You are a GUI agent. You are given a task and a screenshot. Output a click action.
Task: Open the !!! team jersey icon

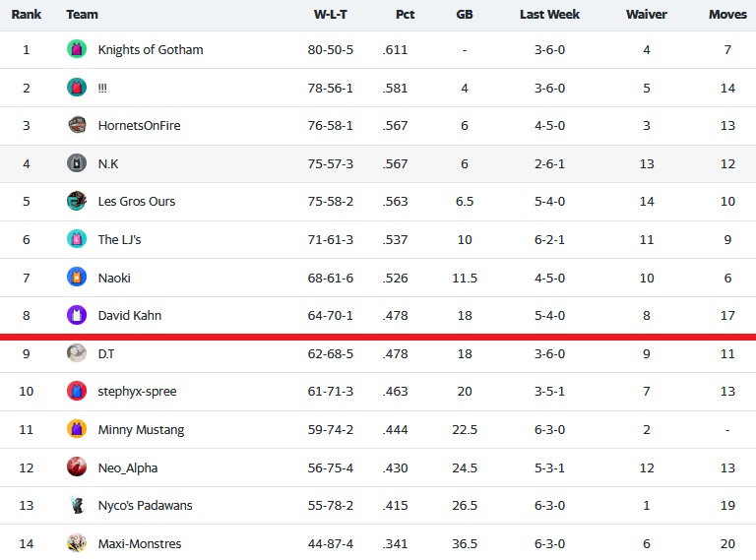pyautogui.click(x=77, y=88)
